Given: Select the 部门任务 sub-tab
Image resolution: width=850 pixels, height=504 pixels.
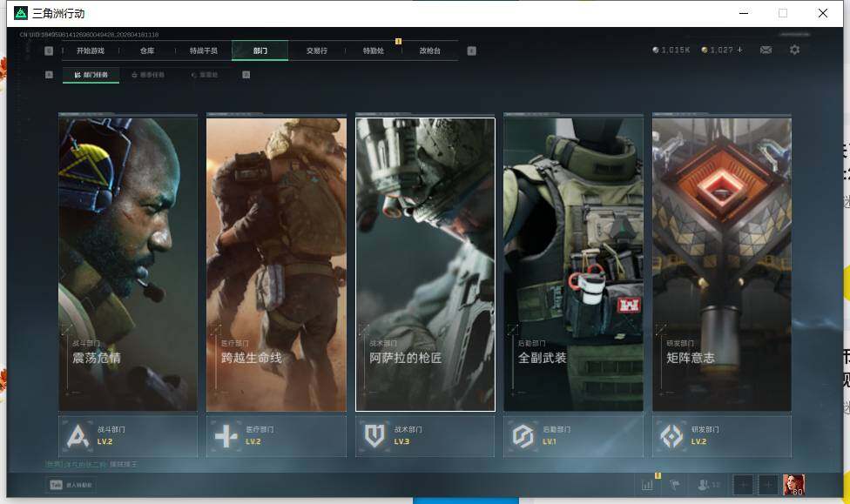Looking at the screenshot, I should (x=91, y=75).
